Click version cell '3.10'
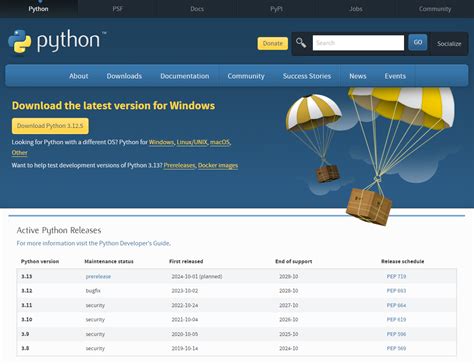The width and height of the screenshot is (474, 364). 27,319
